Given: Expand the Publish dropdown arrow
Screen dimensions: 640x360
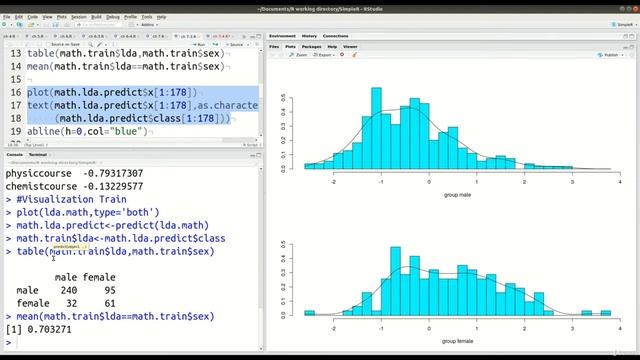Looking at the screenshot, I should pyautogui.click(x=623, y=55).
